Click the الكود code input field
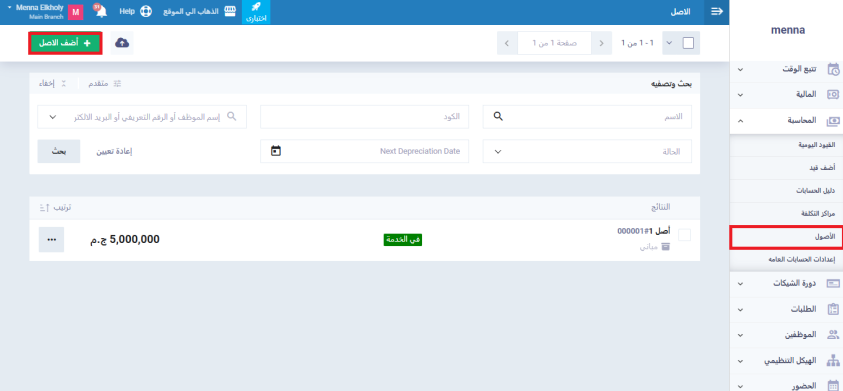Viewport: 843px width, 391px height. click(365, 117)
